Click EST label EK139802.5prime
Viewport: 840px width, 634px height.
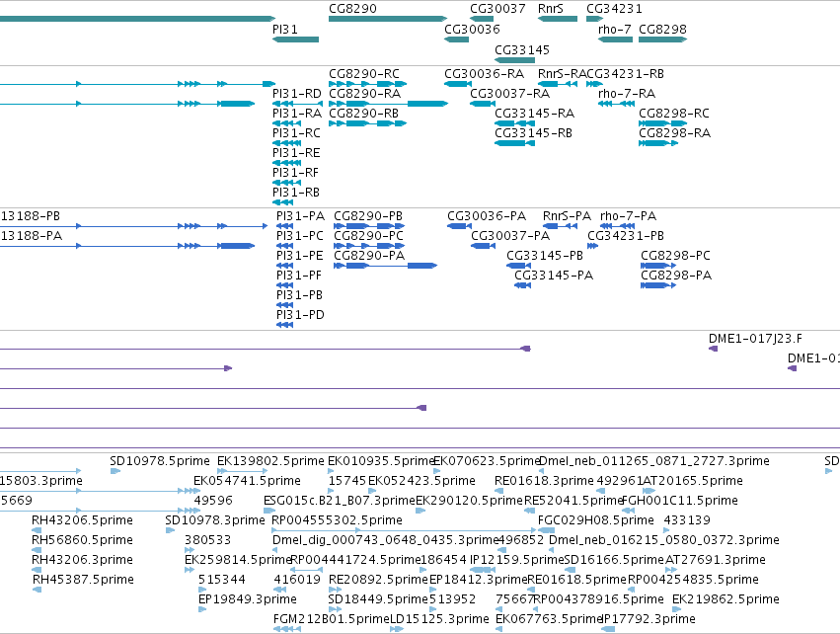coord(270,461)
